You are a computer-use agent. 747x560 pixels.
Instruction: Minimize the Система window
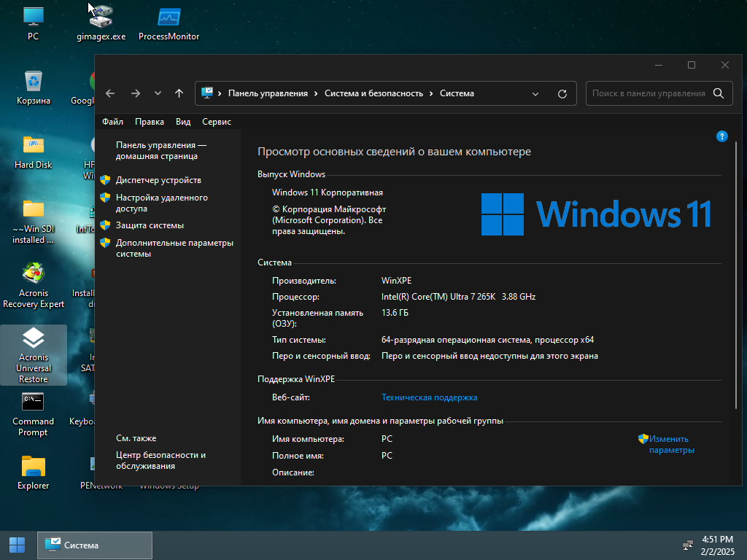pos(659,65)
